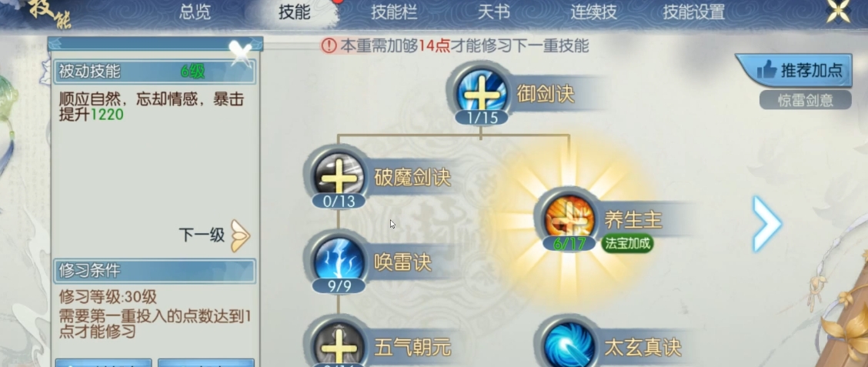This screenshot has height=367, width=868.
Task: Go to the 天书 tab
Action: [x=493, y=12]
